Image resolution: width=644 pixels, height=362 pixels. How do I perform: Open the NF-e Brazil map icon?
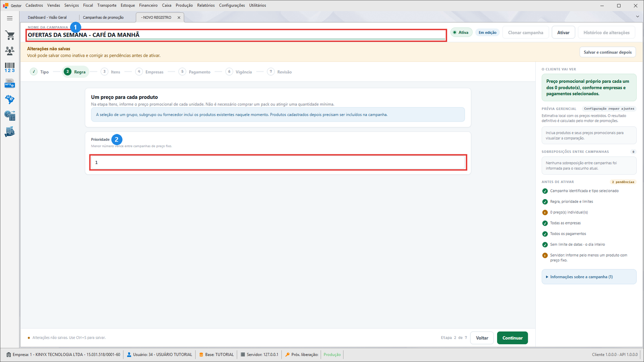click(x=10, y=99)
